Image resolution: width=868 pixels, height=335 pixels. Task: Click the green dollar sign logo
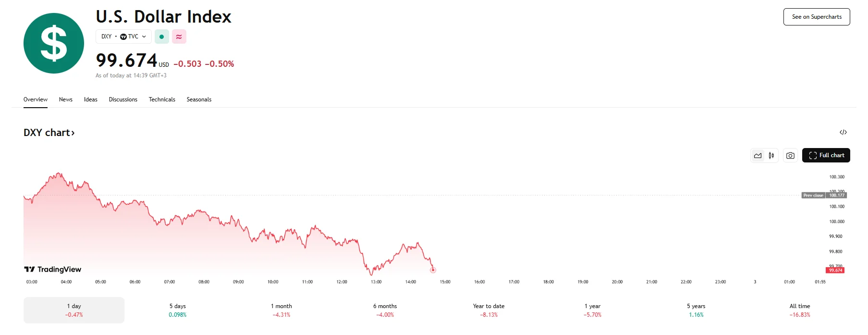point(54,43)
